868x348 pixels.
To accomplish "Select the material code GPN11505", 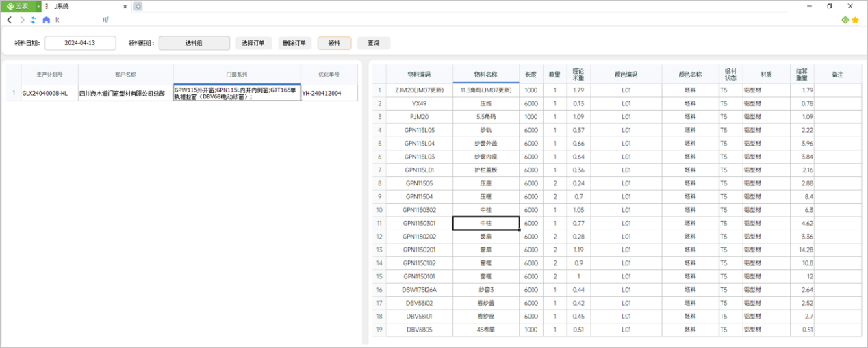I will point(419,183).
